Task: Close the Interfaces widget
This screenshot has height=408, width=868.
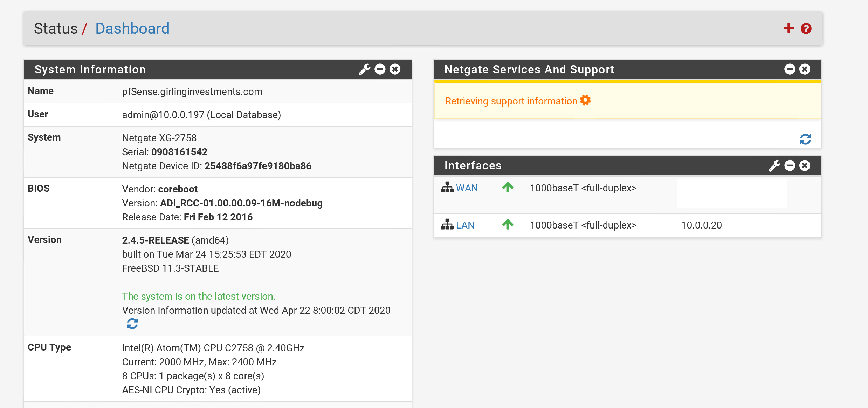Action: tap(805, 165)
